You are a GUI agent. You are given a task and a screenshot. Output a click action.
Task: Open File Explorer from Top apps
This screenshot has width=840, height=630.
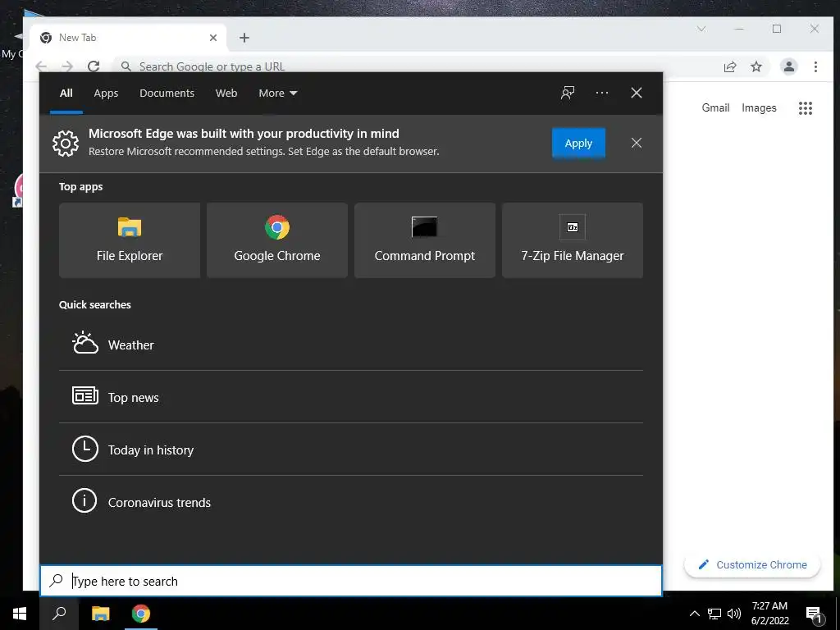click(130, 240)
